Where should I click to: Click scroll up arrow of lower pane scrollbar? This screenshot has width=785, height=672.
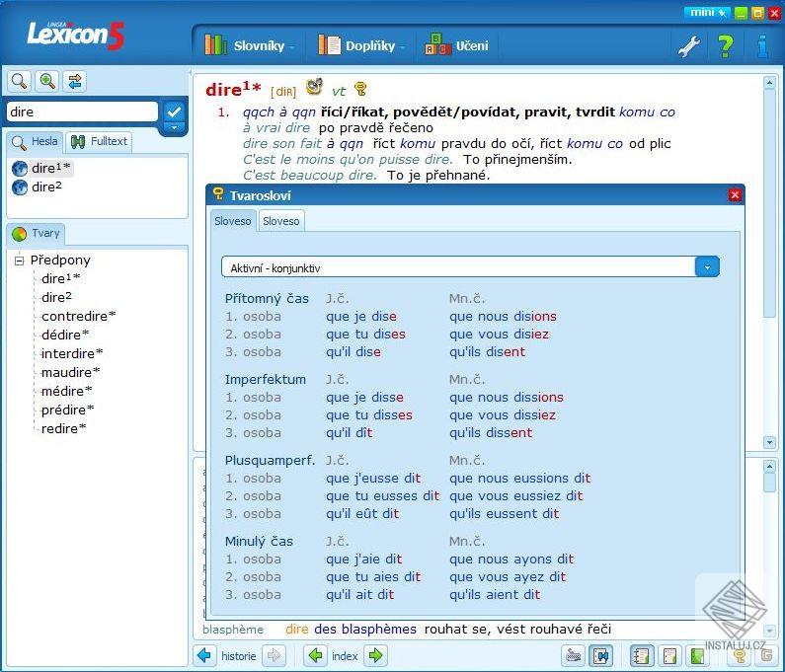click(x=769, y=467)
